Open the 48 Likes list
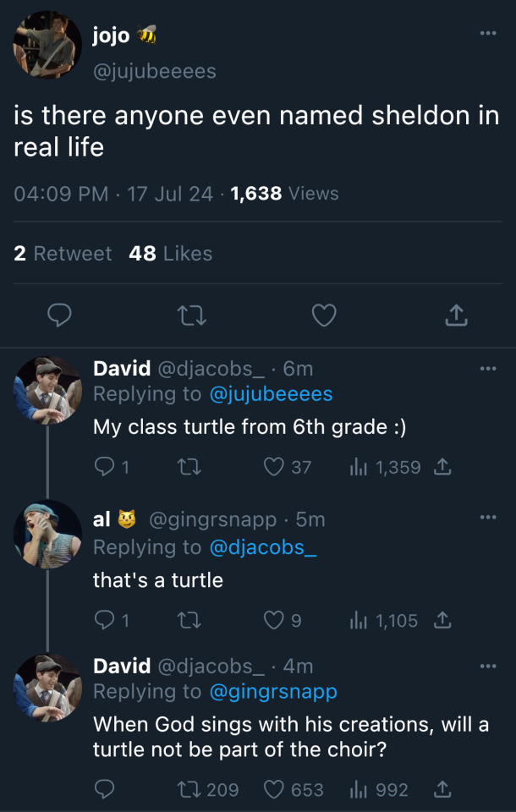The image size is (516, 812). click(170, 254)
